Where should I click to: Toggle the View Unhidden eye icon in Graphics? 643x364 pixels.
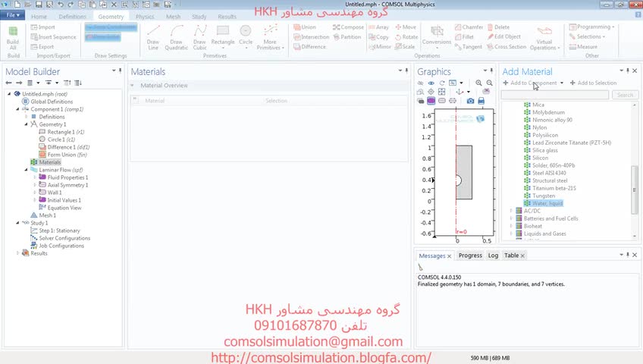pyautogui.click(x=431, y=83)
